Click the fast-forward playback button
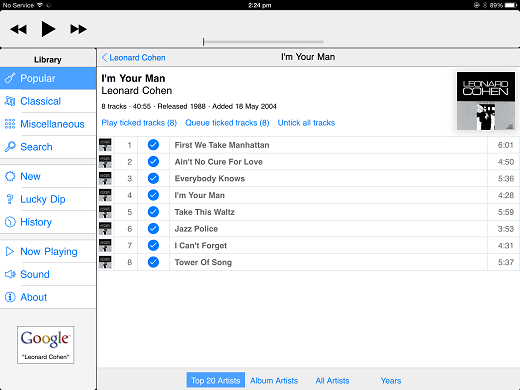Screen dimensions: 520x390 coord(78,29)
